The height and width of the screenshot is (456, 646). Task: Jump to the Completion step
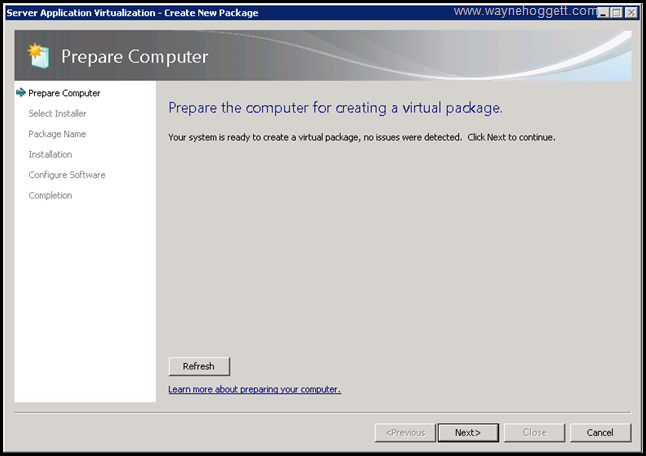coord(50,196)
